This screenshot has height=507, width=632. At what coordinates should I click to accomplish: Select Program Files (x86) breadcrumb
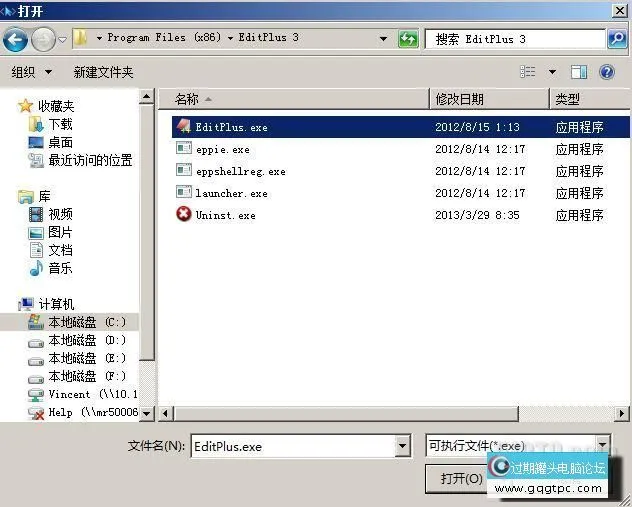click(164, 38)
